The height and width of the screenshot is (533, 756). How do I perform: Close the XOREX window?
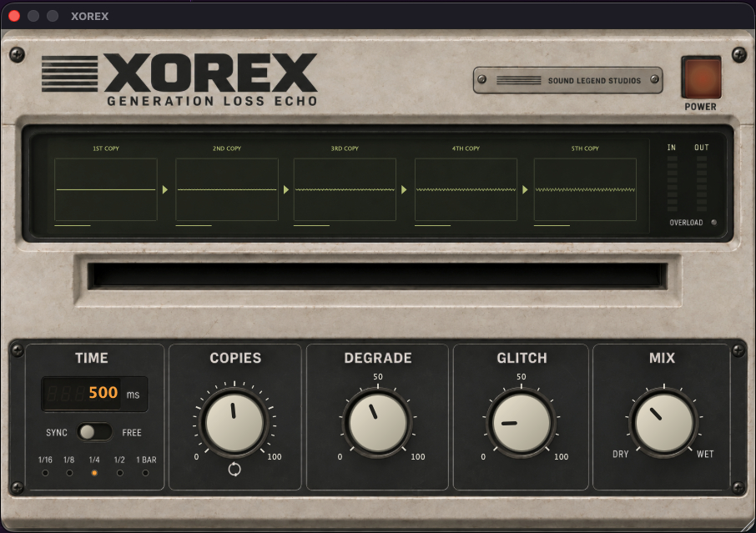14,16
